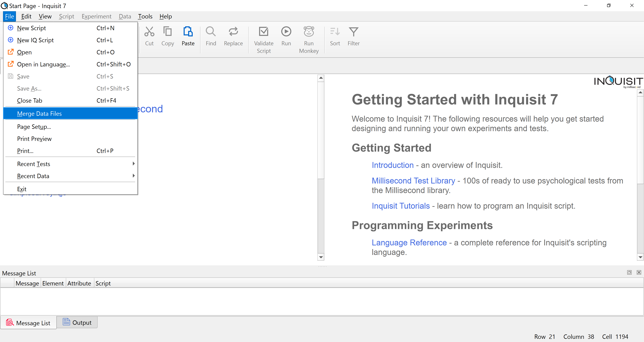This screenshot has width=644, height=342.
Task: Run the script with the Run icon
Action: (x=286, y=37)
